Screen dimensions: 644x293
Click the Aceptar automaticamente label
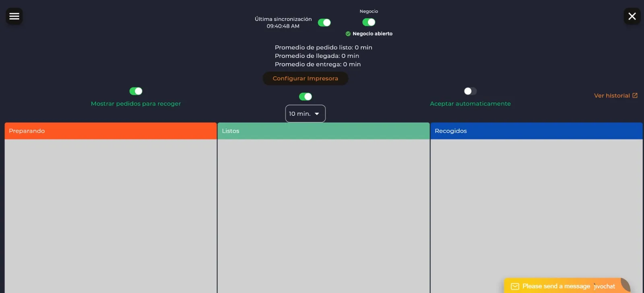point(470,104)
